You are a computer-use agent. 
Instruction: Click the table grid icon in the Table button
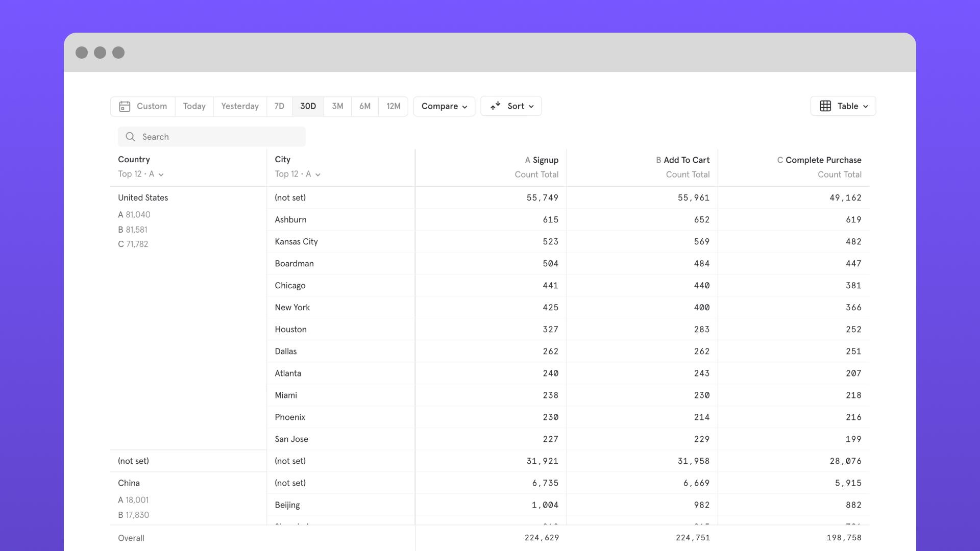coord(826,106)
